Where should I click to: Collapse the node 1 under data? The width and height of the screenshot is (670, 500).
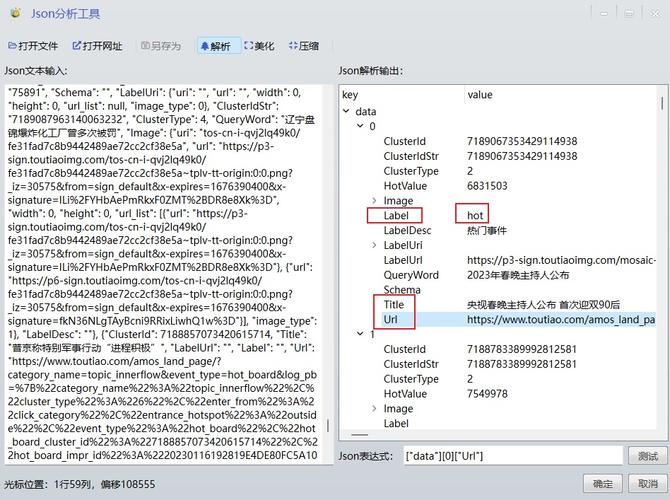tap(360, 334)
